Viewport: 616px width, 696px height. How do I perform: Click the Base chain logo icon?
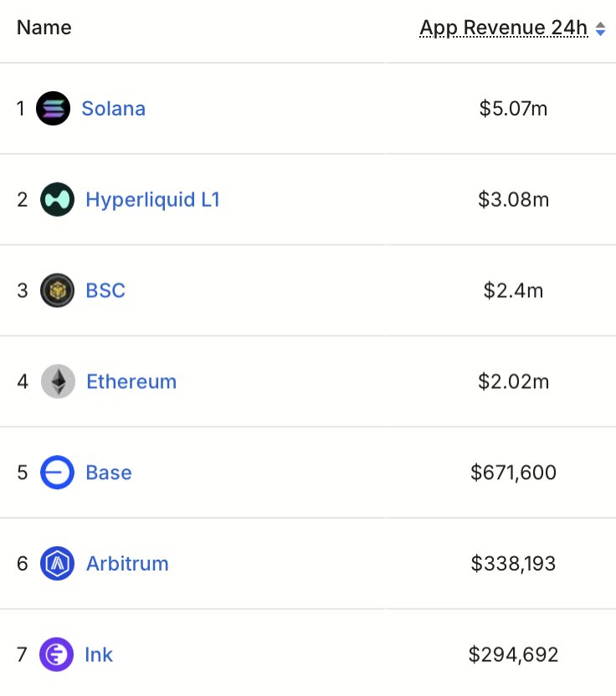coord(57,473)
